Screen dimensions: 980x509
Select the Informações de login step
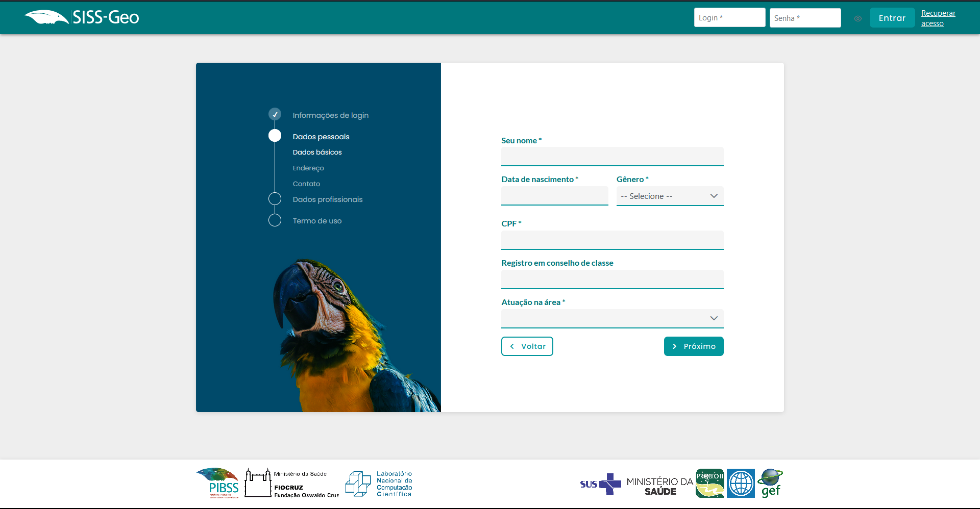coord(330,115)
